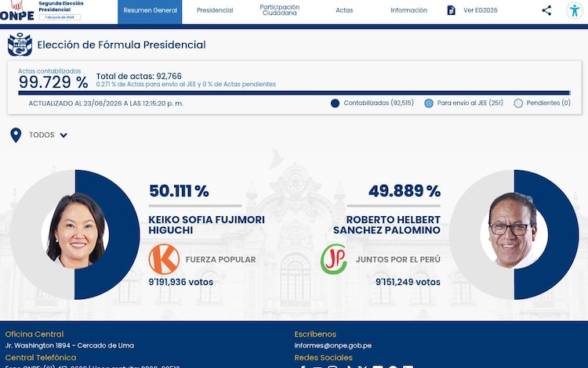The width and height of the screenshot is (588, 368).
Task: Click the document icon beside Ver EG2026
Action: pos(452,10)
